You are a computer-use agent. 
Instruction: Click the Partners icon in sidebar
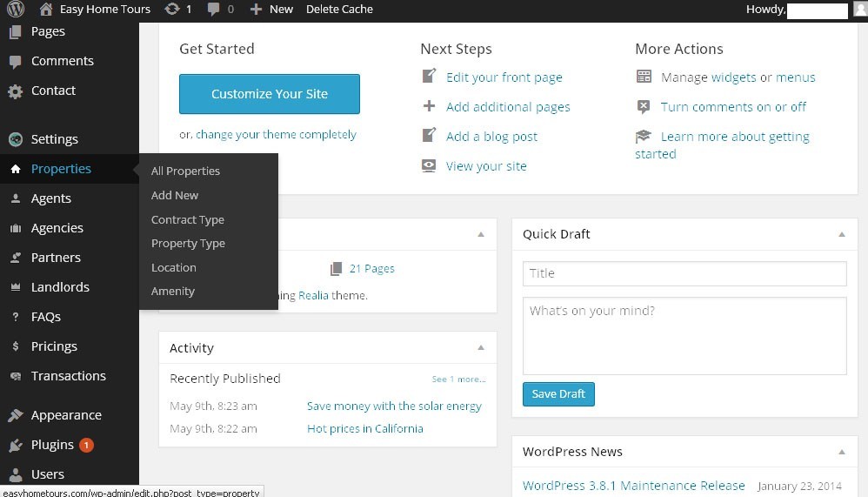tap(16, 258)
